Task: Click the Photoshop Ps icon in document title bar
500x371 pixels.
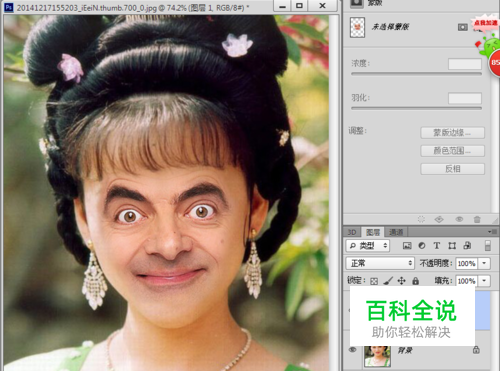Action: click(9, 7)
